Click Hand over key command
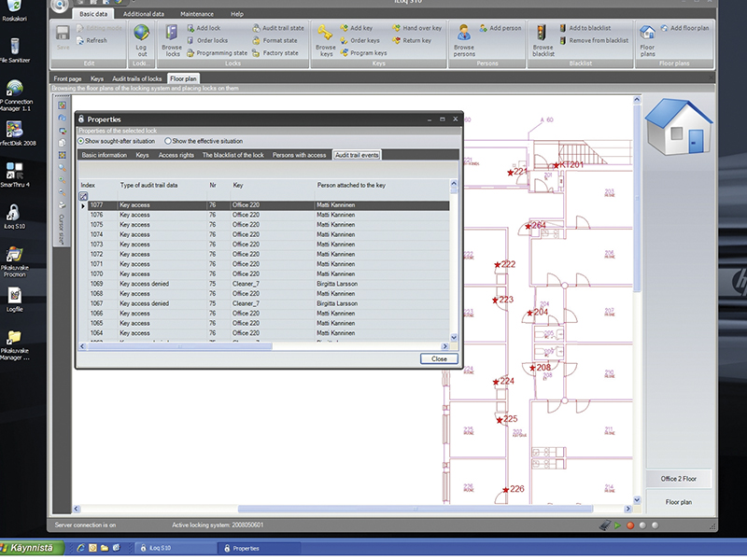The width and height of the screenshot is (747, 560). pyautogui.click(x=416, y=28)
